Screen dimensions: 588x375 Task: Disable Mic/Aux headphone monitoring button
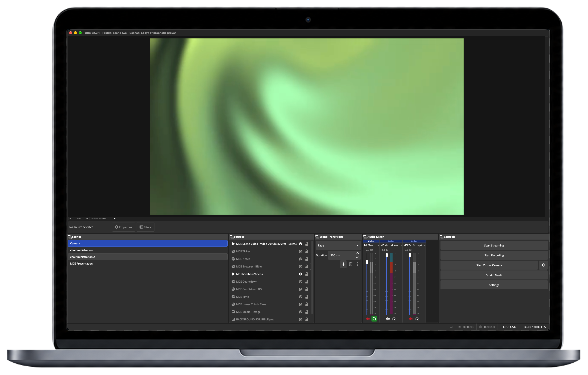pyautogui.click(x=374, y=319)
